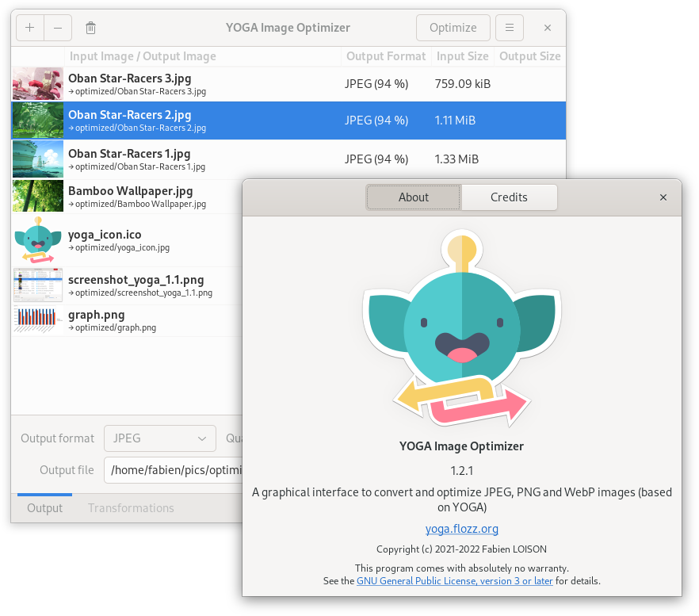Click the Output file path field
Screen dimensions: 699x616
[174, 470]
